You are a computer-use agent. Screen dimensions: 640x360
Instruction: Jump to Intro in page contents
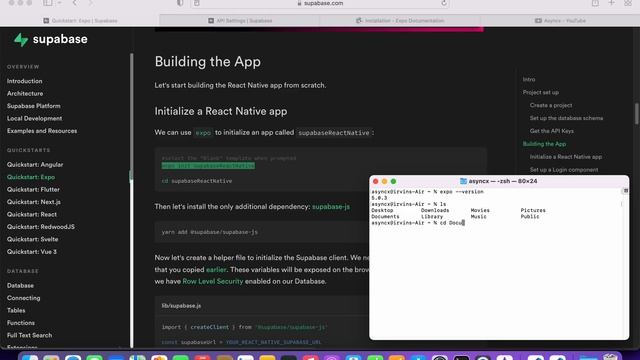coord(529,80)
